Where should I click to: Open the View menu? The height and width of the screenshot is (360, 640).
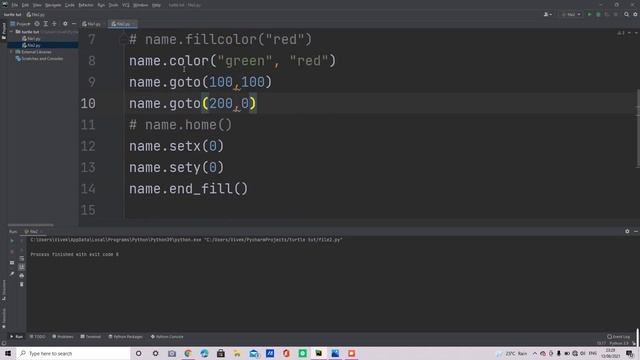37,5
